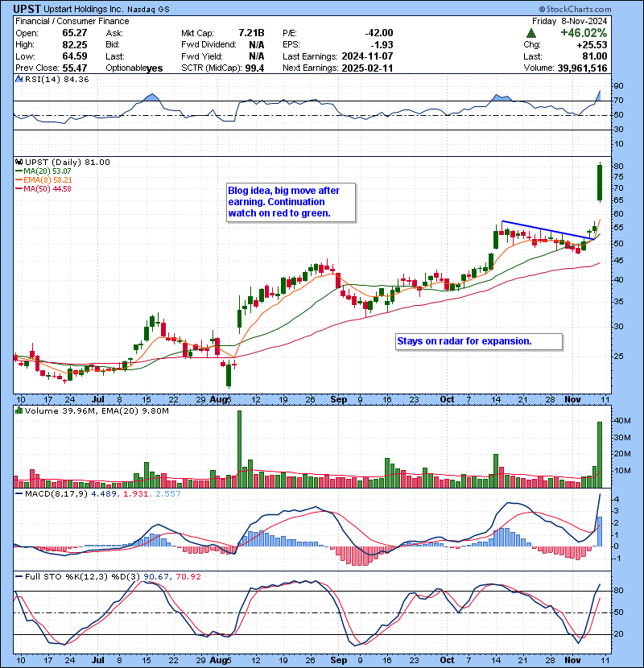
Task: Click the 90 level label on the RSI axis
Action: click(x=618, y=86)
